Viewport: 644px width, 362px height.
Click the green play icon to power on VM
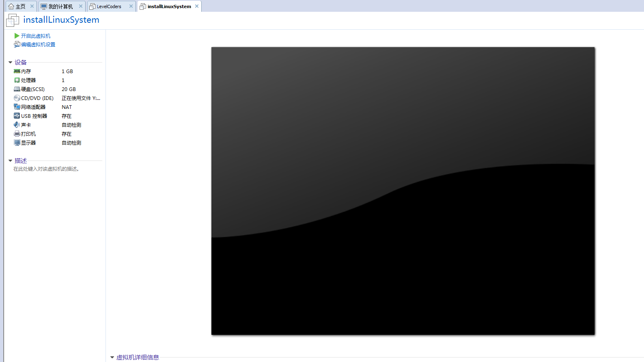click(17, 36)
